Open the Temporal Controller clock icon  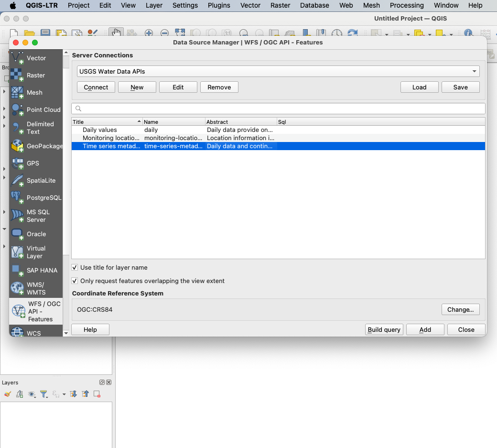click(336, 33)
